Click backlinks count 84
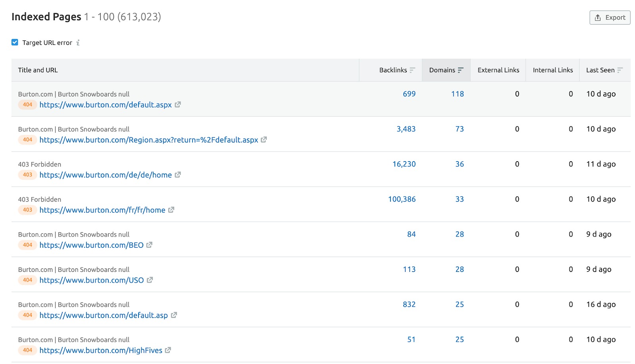 click(411, 234)
